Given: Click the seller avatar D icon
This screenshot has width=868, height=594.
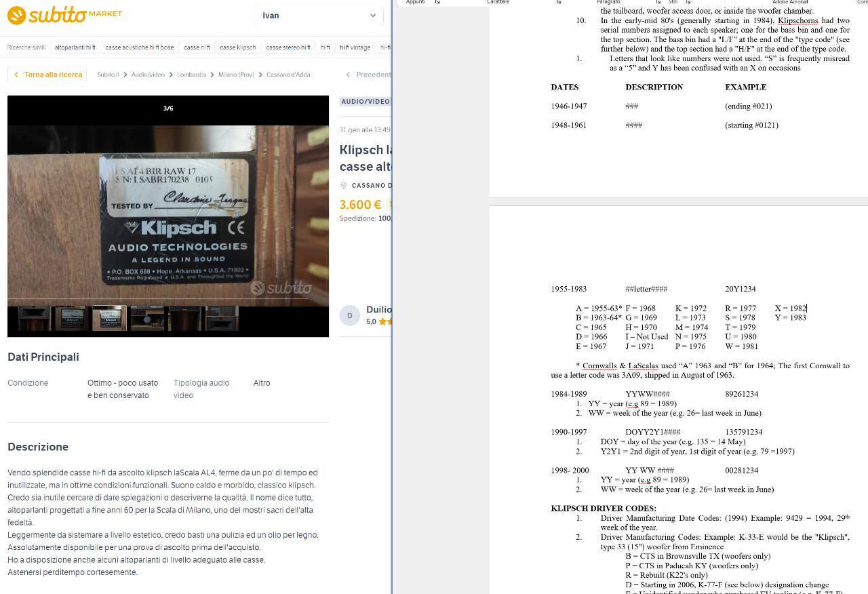Looking at the screenshot, I should [350, 315].
